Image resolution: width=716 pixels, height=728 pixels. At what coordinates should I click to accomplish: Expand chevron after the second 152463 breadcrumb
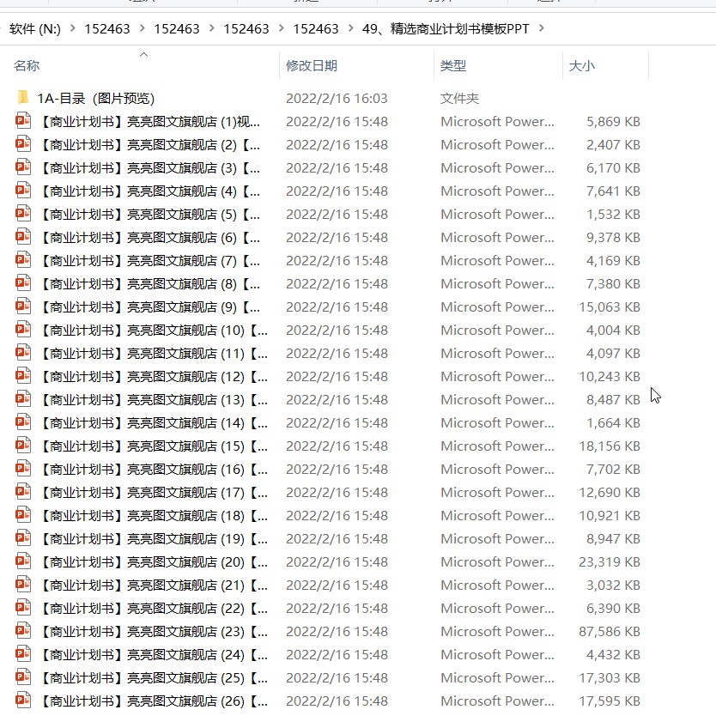(212, 28)
